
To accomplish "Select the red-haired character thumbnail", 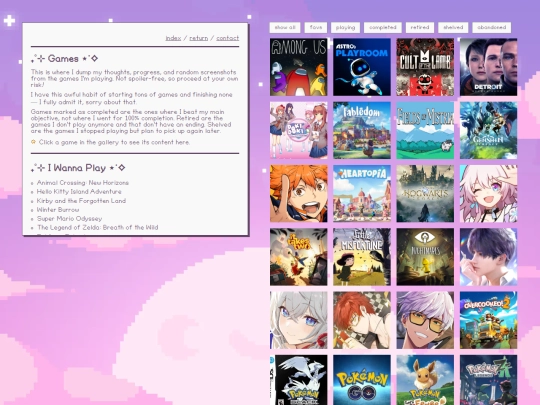I will (362, 320).
